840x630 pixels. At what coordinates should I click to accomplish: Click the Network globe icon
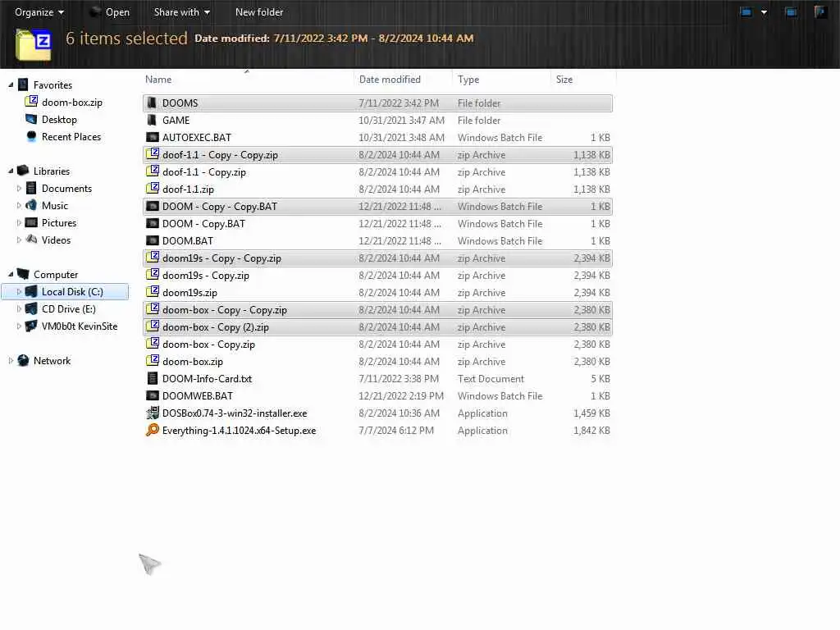[x=23, y=361]
